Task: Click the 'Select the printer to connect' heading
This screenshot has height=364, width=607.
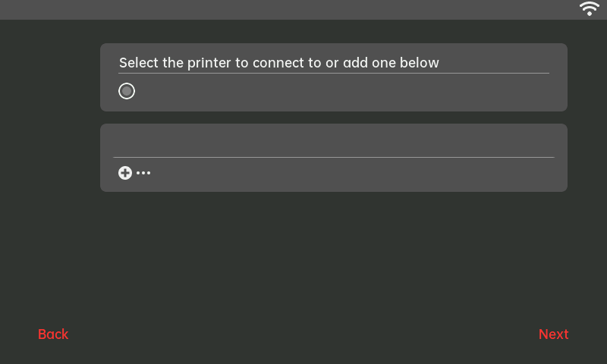Action: 279,63
